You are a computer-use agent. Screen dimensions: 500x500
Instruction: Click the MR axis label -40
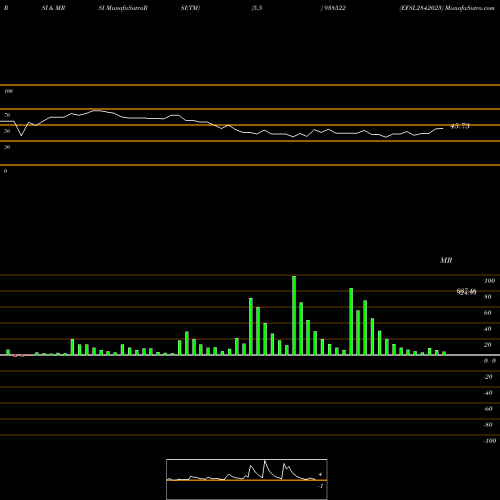(488, 393)
